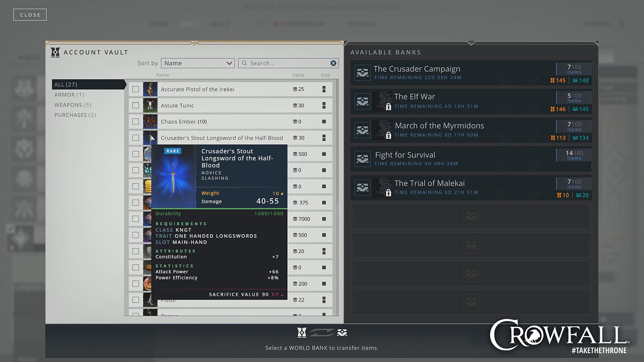Click the first empty bank slot
The height and width of the screenshot is (362, 644).
pos(471,216)
